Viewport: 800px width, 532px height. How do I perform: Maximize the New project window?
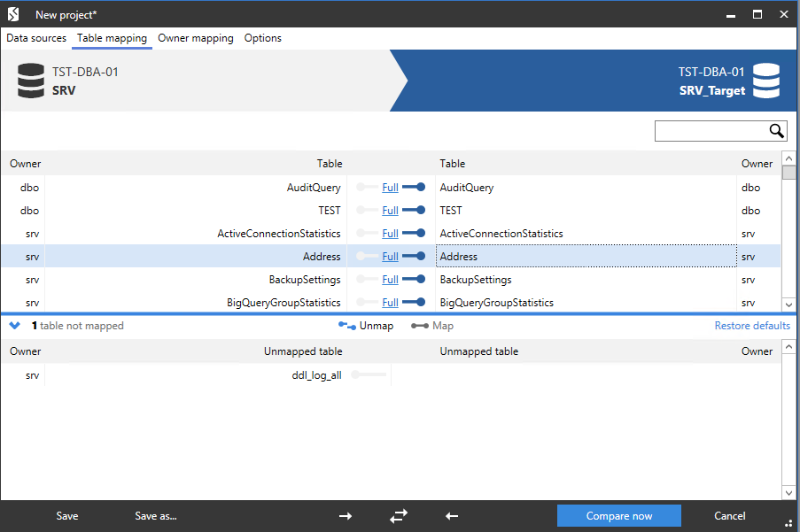(757, 14)
